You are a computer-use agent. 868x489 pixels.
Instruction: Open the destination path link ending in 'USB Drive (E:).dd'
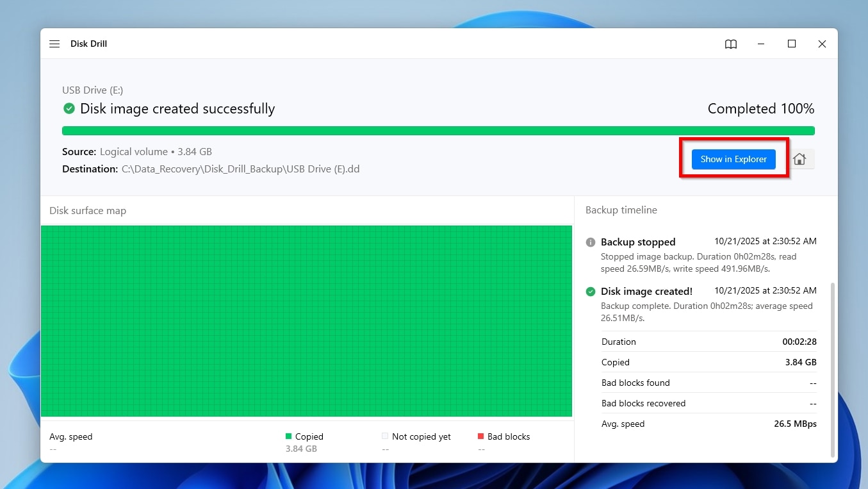[x=240, y=169]
